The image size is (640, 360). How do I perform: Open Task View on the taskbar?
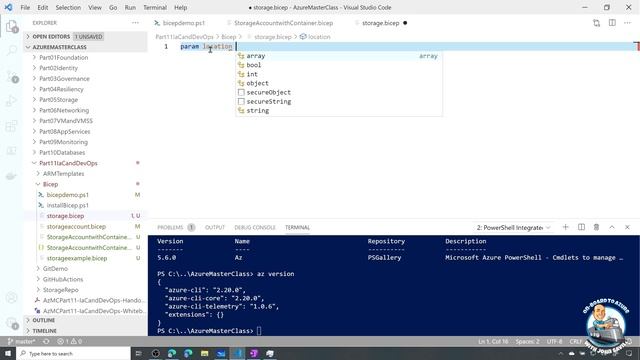138,353
